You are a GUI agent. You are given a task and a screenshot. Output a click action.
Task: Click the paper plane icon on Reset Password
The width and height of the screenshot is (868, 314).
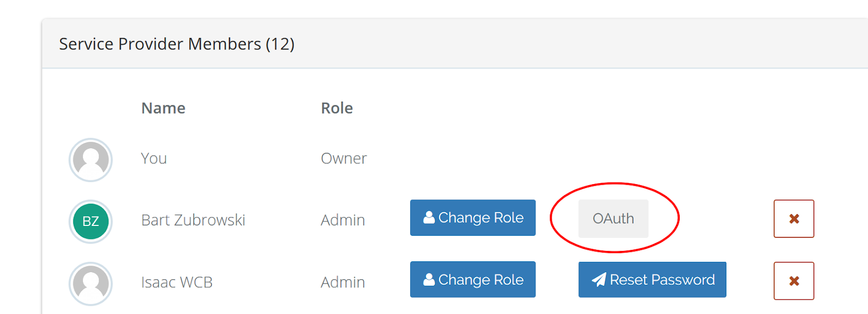pyautogui.click(x=599, y=279)
